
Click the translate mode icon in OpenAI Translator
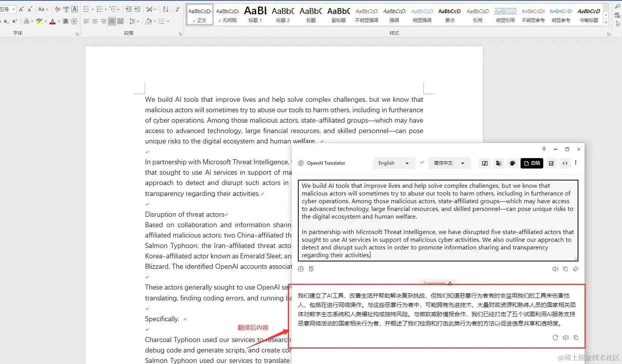499,163
